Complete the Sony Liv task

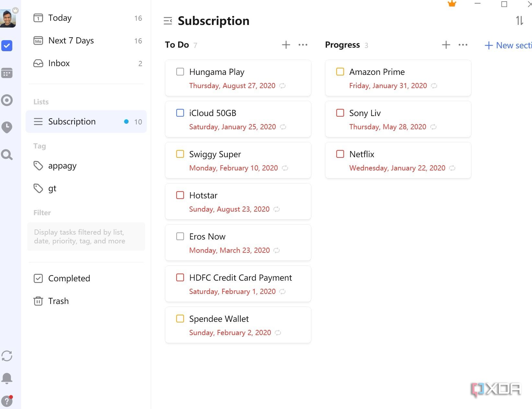(x=340, y=113)
